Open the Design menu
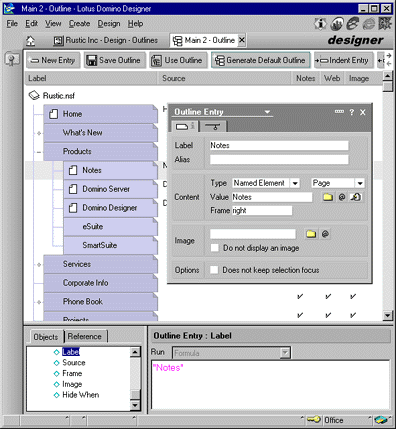 (x=109, y=24)
